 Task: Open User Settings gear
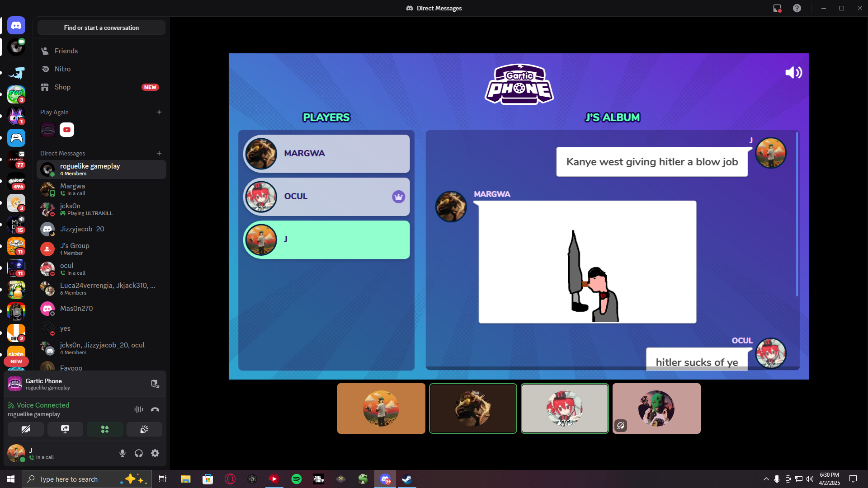click(x=155, y=453)
